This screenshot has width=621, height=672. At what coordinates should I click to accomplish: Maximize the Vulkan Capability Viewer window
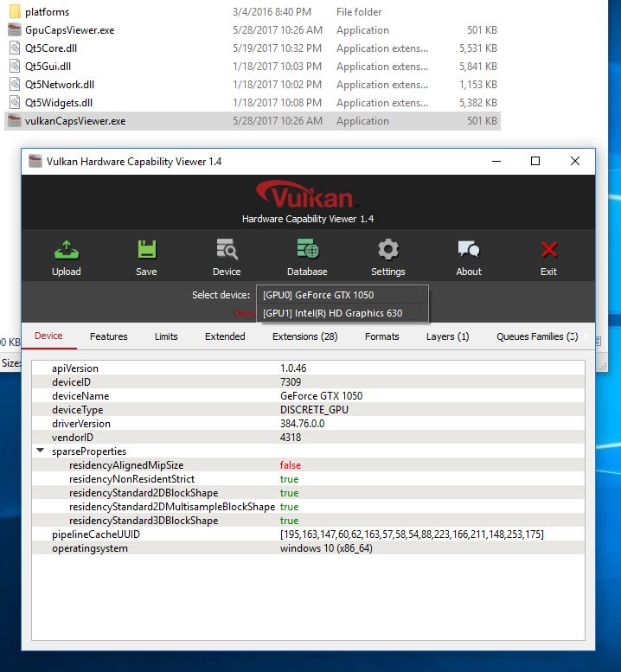tap(535, 161)
